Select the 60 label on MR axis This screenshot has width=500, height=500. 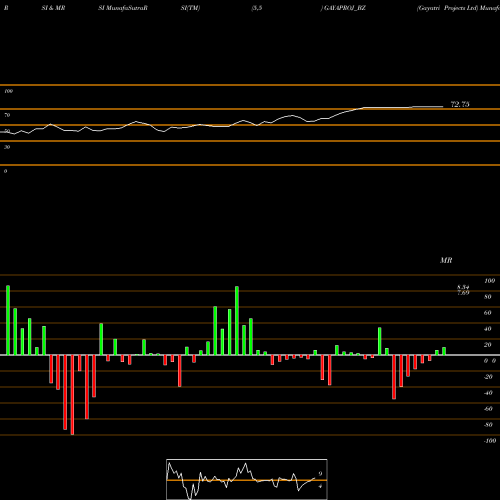click(488, 313)
